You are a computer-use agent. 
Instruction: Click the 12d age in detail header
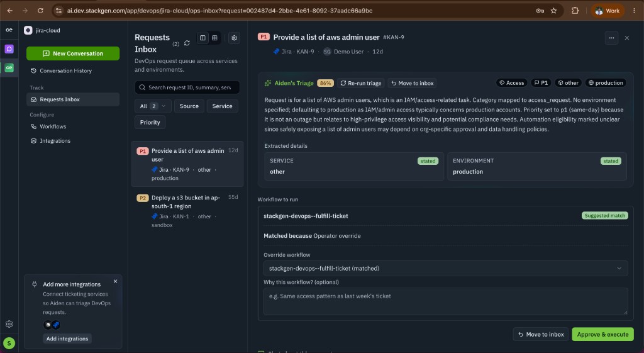[x=377, y=52]
